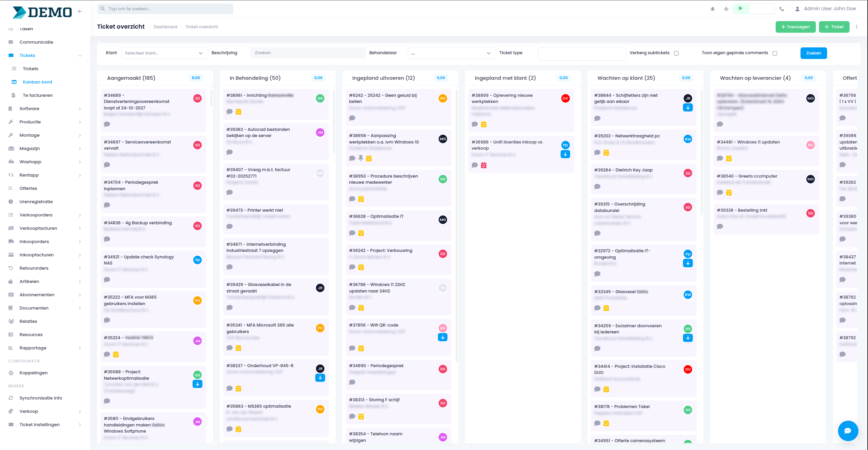Click the green play timer icon
Image resolution: width=868 pixels, height=450 pixels.
click(741, 9)
